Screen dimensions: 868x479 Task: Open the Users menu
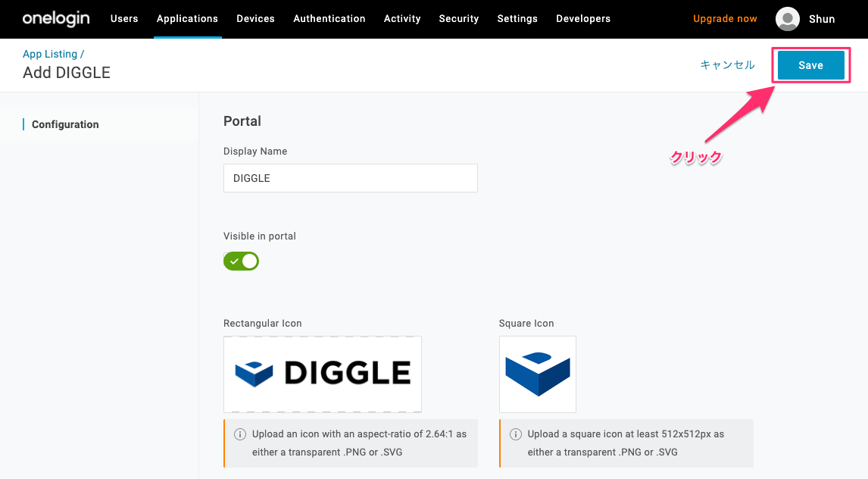point(124,19)
